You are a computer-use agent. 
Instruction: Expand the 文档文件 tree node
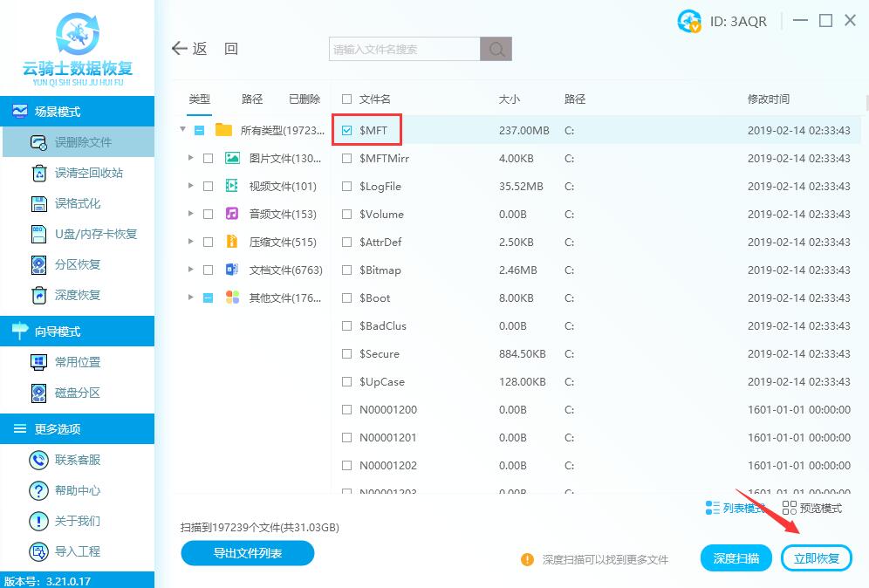tap(191, 270)
